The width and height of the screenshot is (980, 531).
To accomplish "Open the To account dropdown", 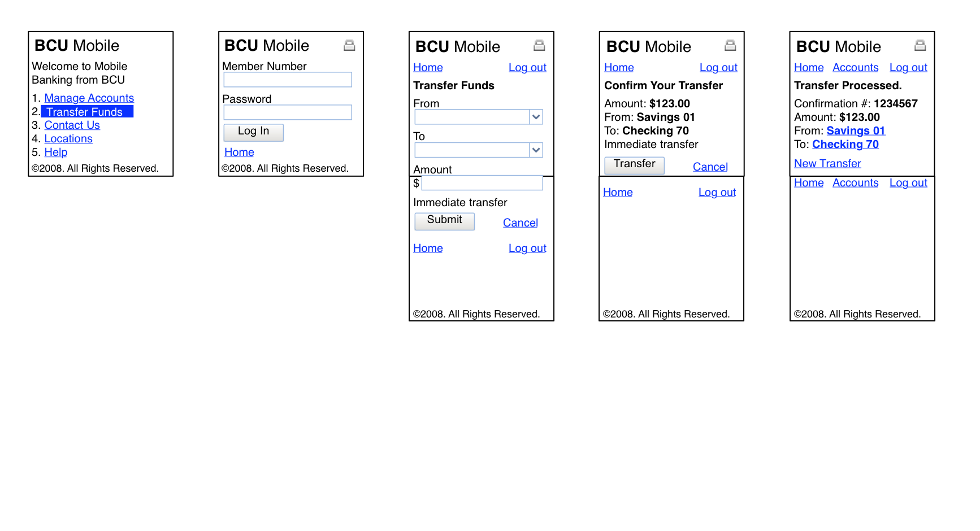I will pos(536,150).
